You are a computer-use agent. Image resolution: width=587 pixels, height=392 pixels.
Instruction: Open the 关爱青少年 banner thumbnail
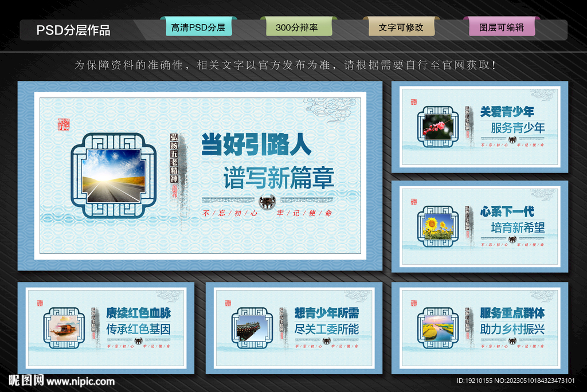(x=480, y=127)
